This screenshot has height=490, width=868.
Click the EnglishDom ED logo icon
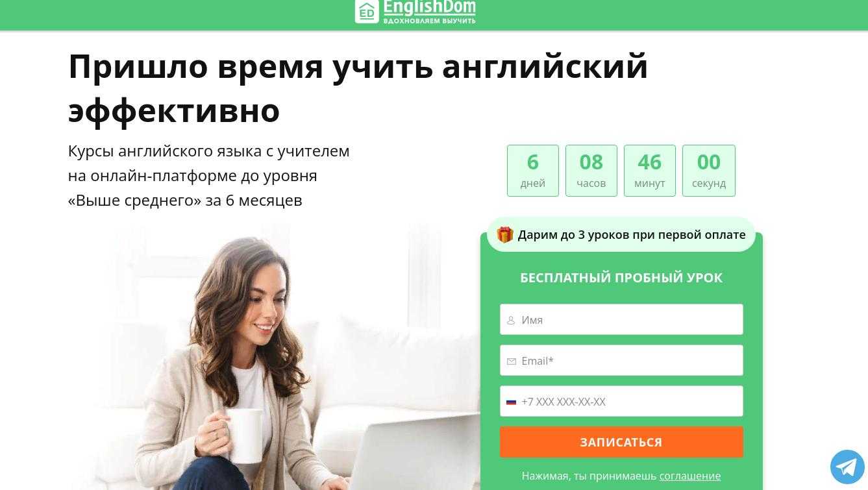(x=367, y=11)
